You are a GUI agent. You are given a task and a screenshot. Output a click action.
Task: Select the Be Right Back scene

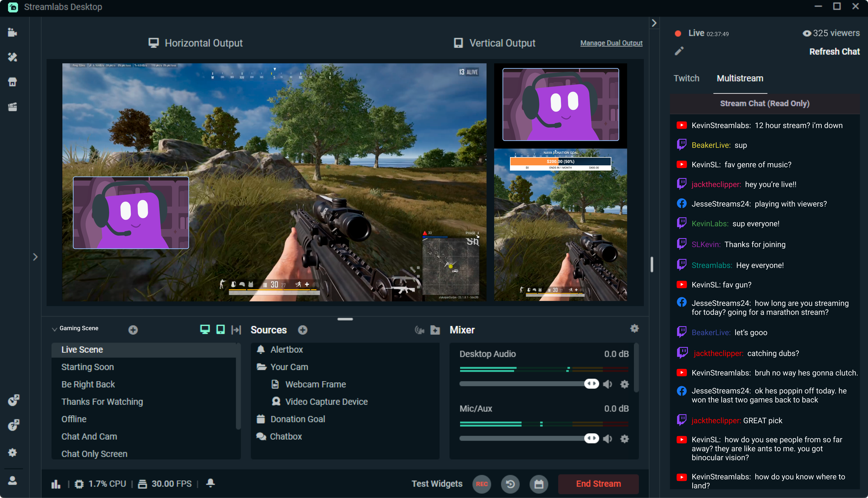click(88, 384)
